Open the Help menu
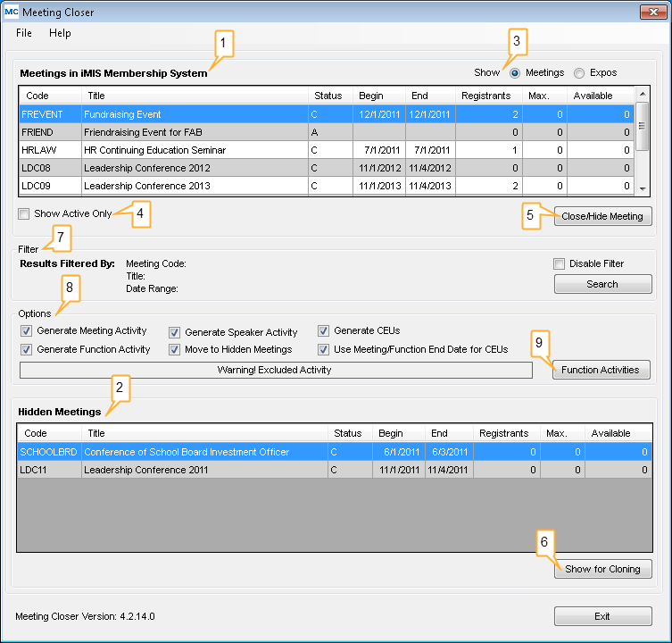 click(60, 33)
